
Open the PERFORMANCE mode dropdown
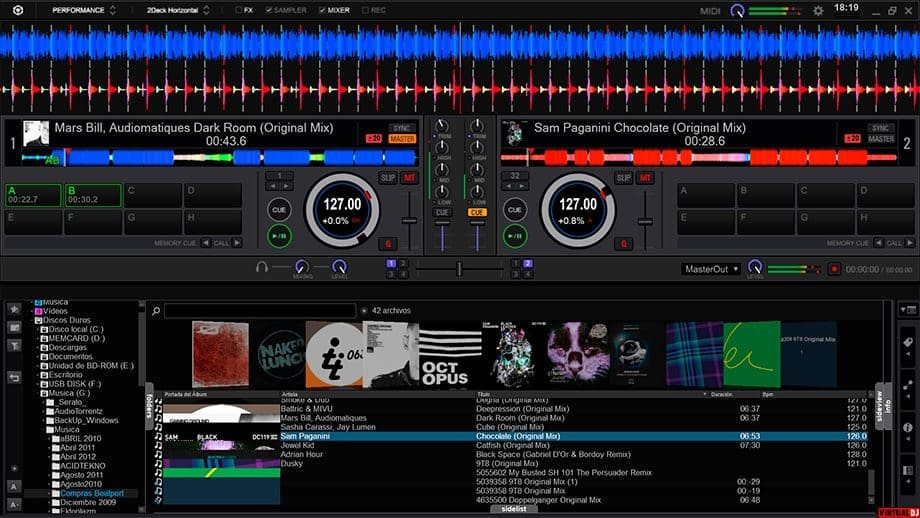point(83,10)
